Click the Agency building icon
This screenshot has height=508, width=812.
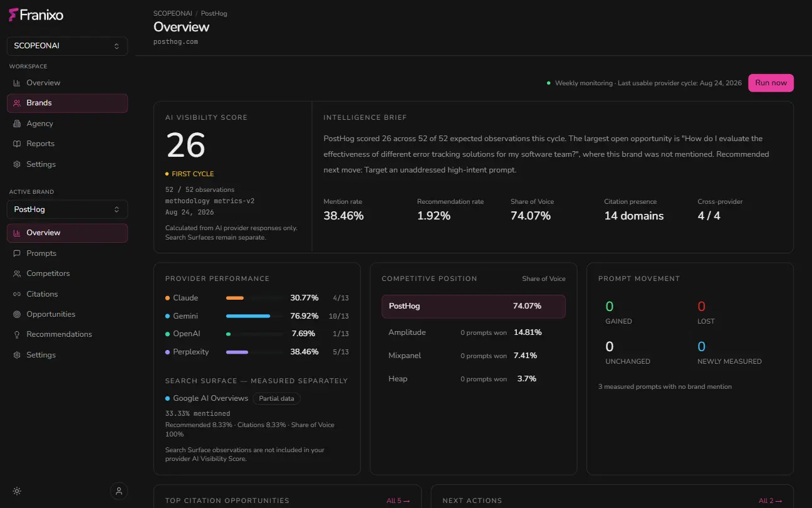[x=17, y=124]
